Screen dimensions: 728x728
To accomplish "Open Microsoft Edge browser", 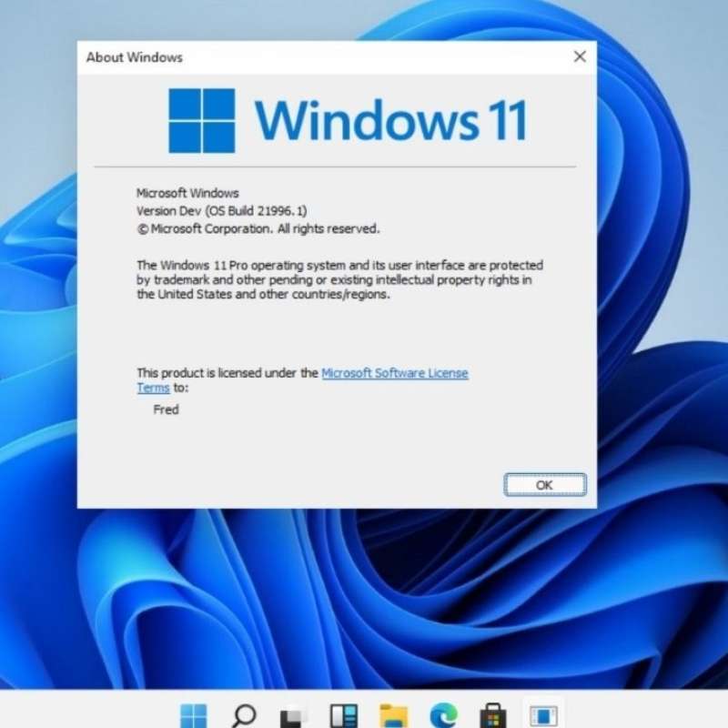I will 444,717.
